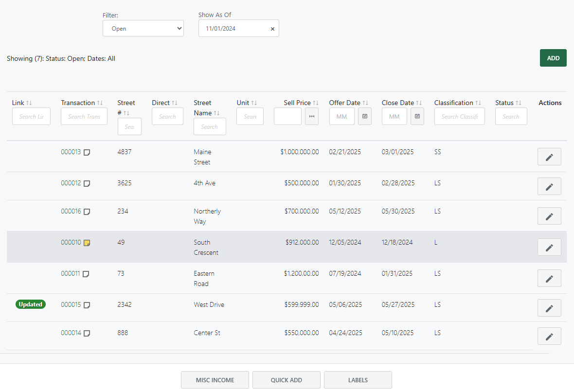This screenshot has width=574, height=392.
Task: Open yellow note icon on transaction 000010
Action: 86,242
